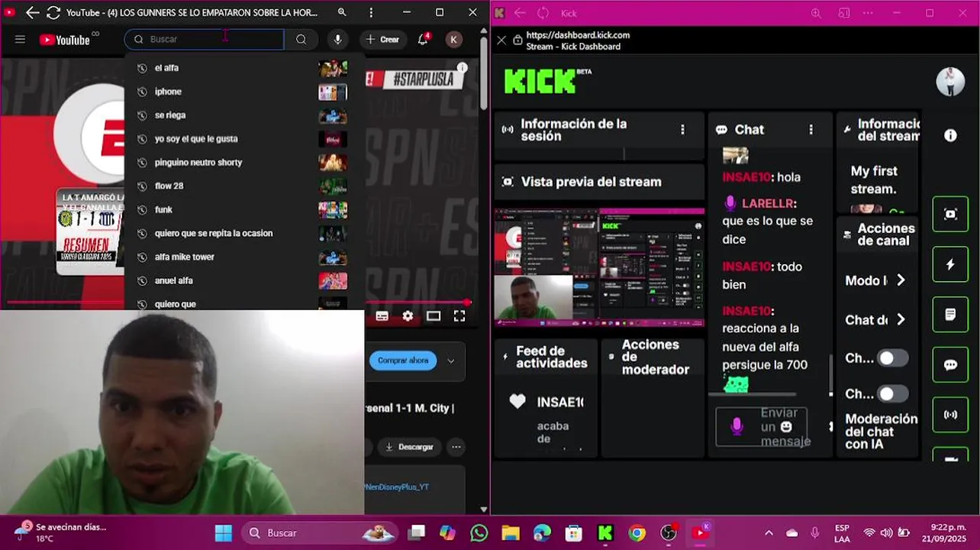Reload the YouTube app window
This screenshot has width=980, height=550.
pos(53,12)
